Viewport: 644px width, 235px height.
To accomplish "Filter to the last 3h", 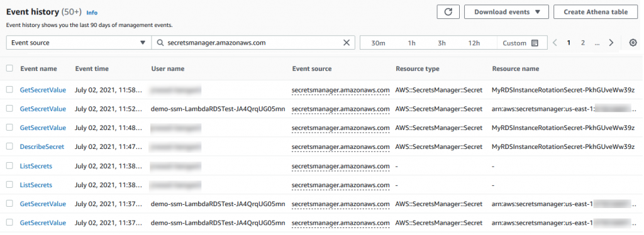I will (441, 43).
